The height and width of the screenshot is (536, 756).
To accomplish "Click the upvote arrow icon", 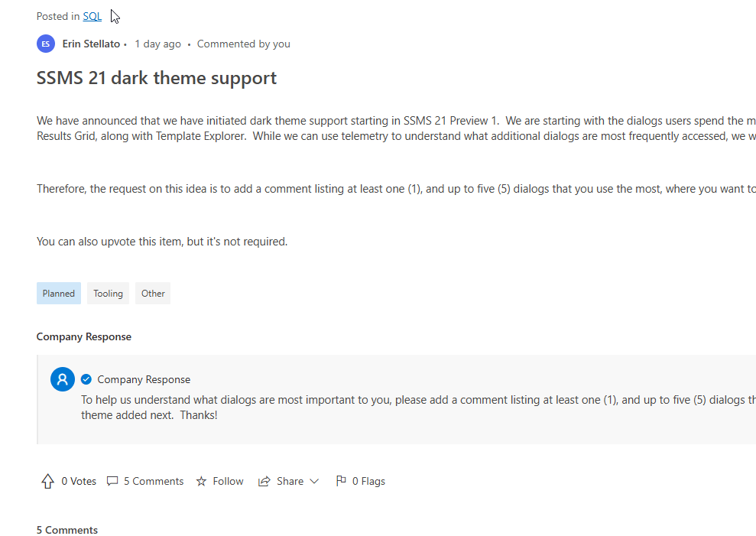I will tap(47, 481).
